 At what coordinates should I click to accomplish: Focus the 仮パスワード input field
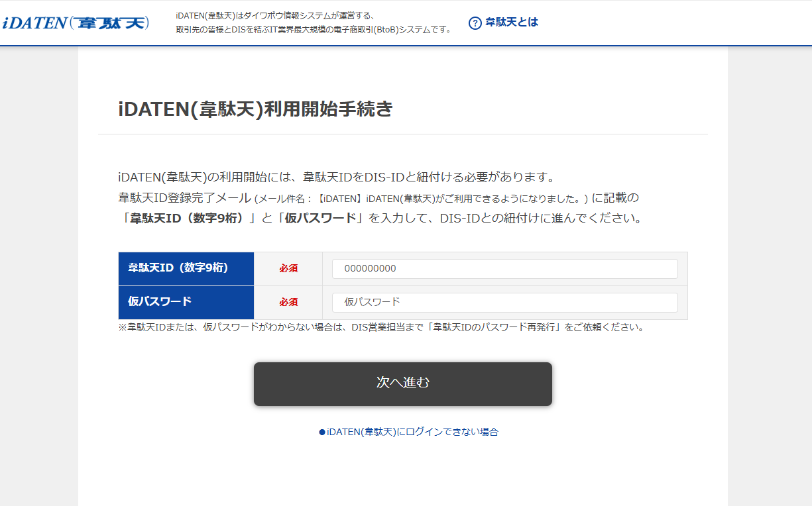coord(504,303)
